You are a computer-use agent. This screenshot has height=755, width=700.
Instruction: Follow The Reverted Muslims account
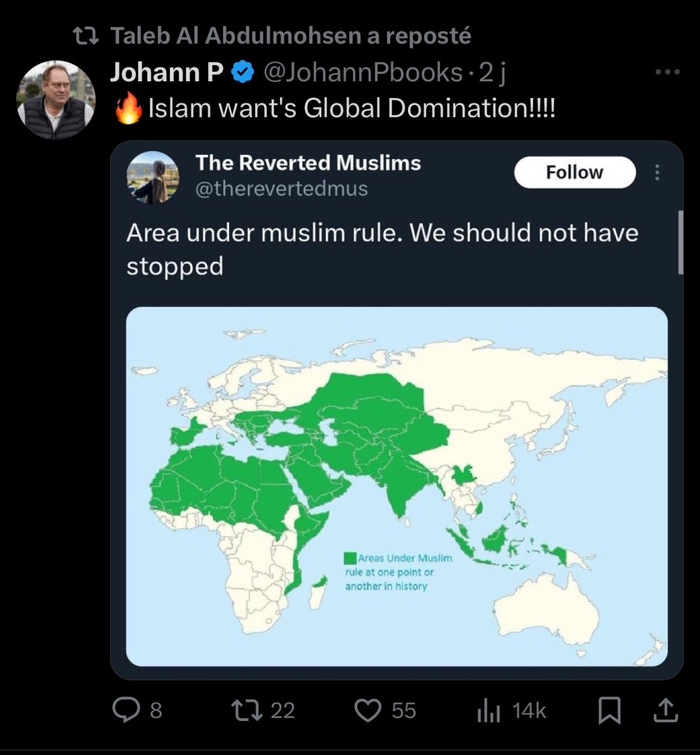pyautogui.click(x=574, y=172)
